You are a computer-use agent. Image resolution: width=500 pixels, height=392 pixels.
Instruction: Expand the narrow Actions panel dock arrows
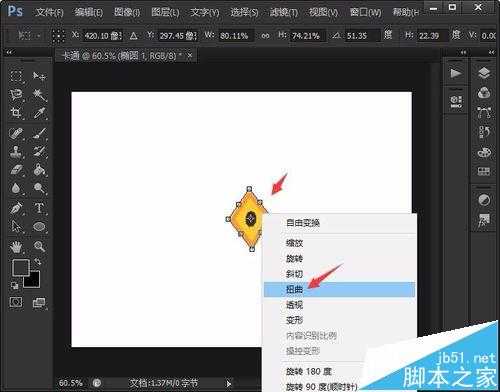[463, 52]
